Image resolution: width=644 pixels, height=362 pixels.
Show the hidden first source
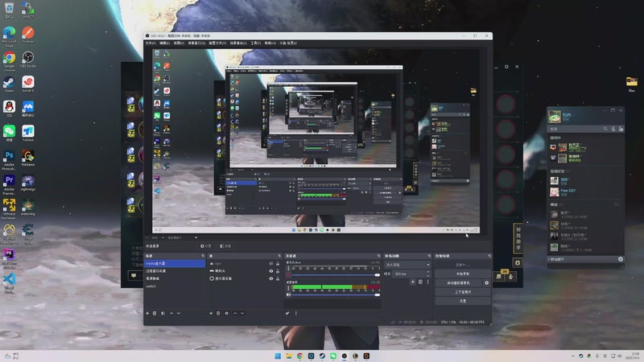[271, 264]
